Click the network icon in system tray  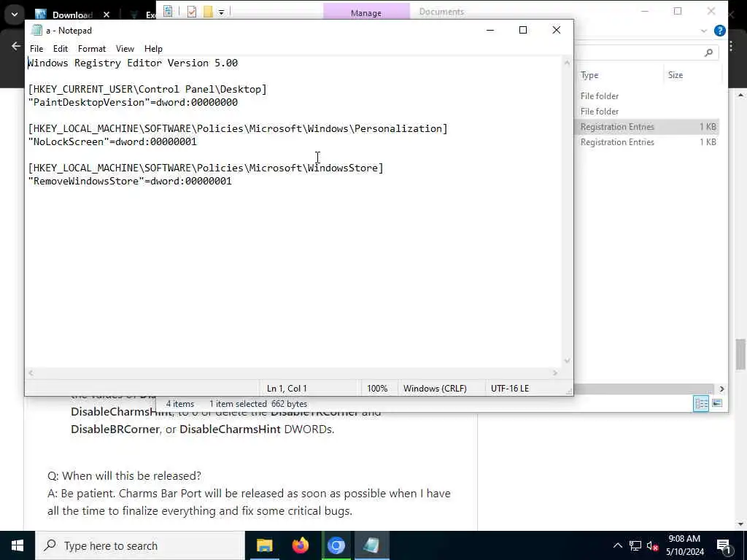(635, 545)
